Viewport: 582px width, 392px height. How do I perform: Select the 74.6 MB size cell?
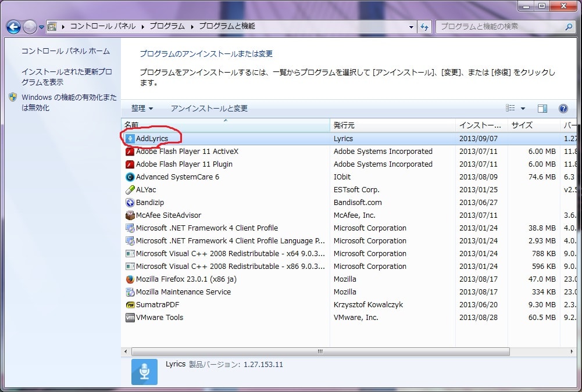[542, 177]
